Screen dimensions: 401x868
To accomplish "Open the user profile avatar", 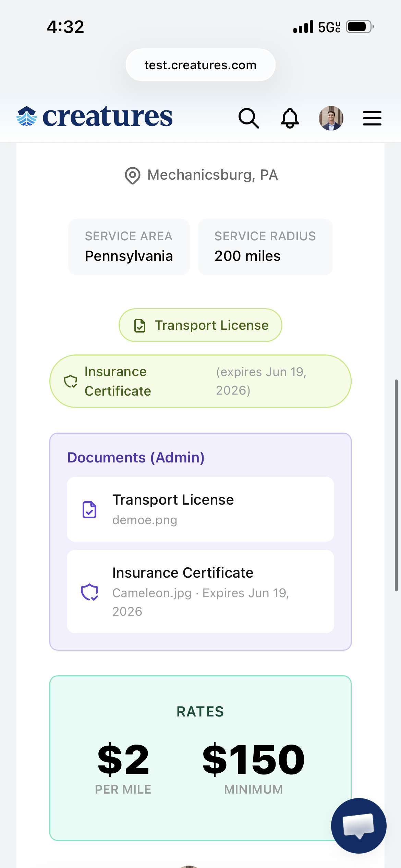I will [x=331, y=118].
